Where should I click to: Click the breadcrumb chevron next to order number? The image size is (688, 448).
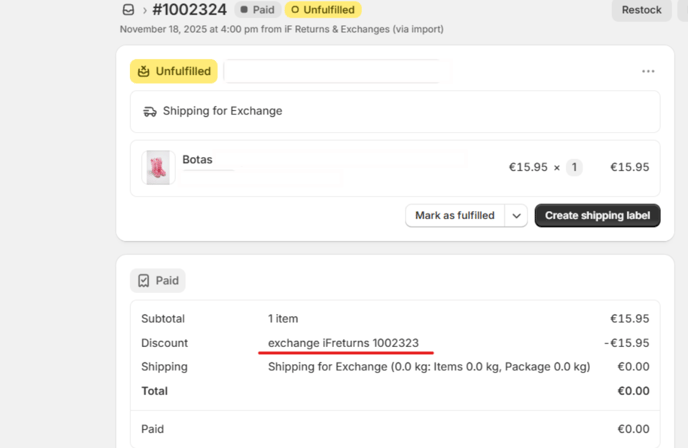coord(145,10)
